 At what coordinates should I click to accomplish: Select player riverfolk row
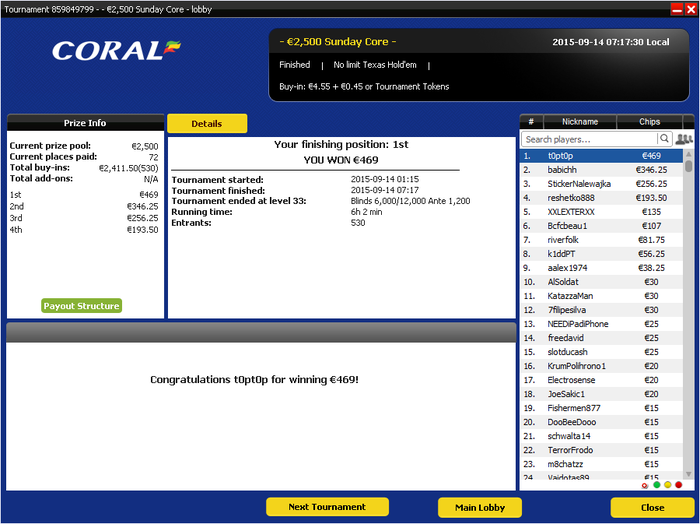[x=601, y=240]
